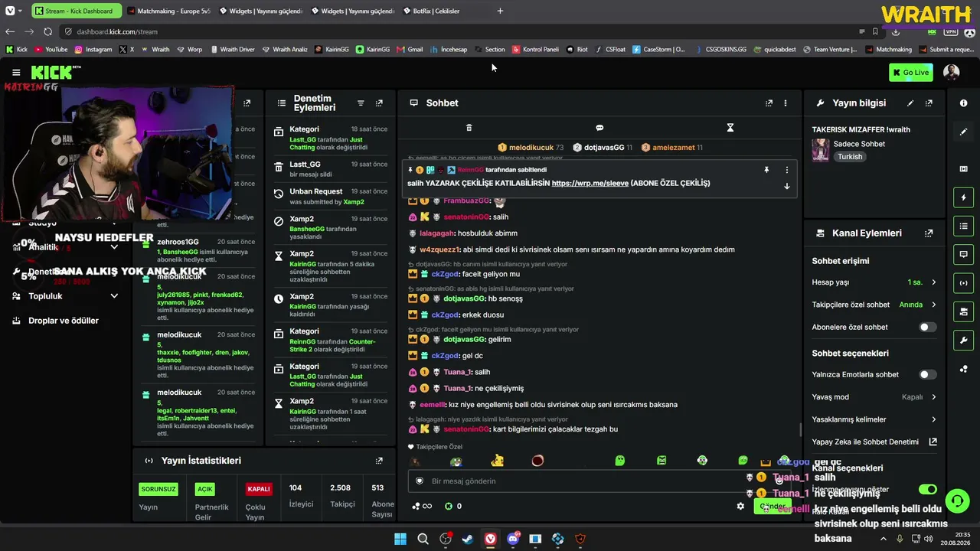This screenshot has width=980, height=551.
Task: Open the green support headset button
Action: click(x=957, y=501)
